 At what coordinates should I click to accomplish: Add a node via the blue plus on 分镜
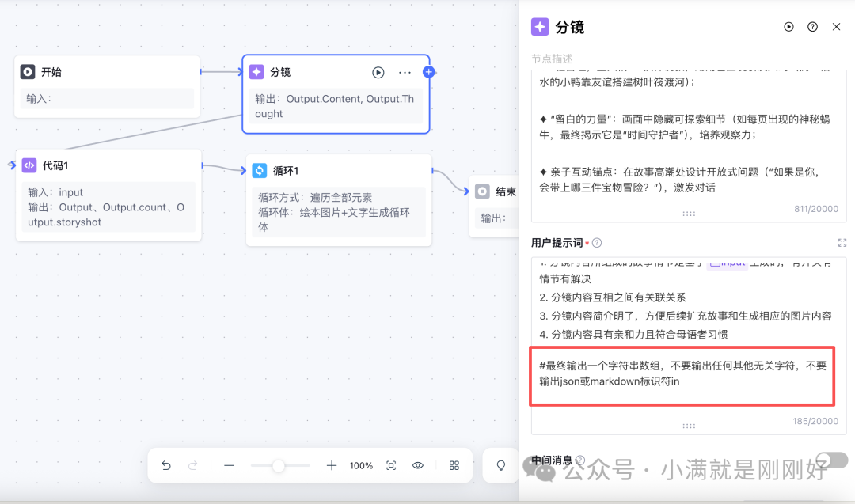[x=428, y=72]
